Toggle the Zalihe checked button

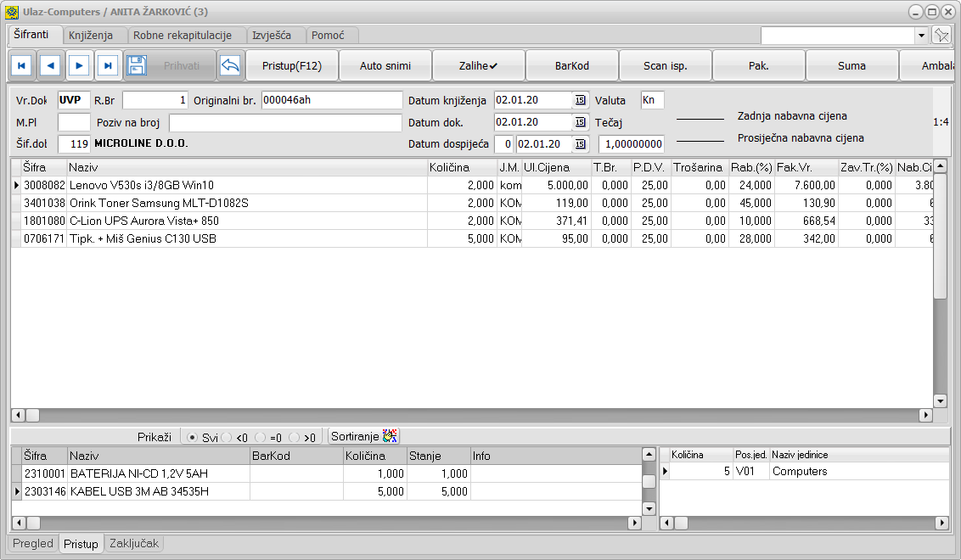pyautogui.click(x=479, y=65)
